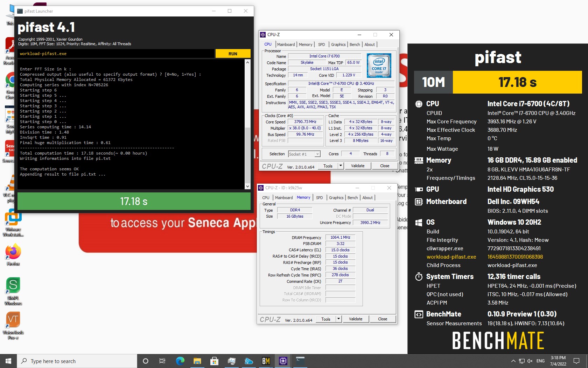This screenshot has width=588, height=368.
Task: Click the CPU-Z app icon in upper title bar
Action: 263,35
